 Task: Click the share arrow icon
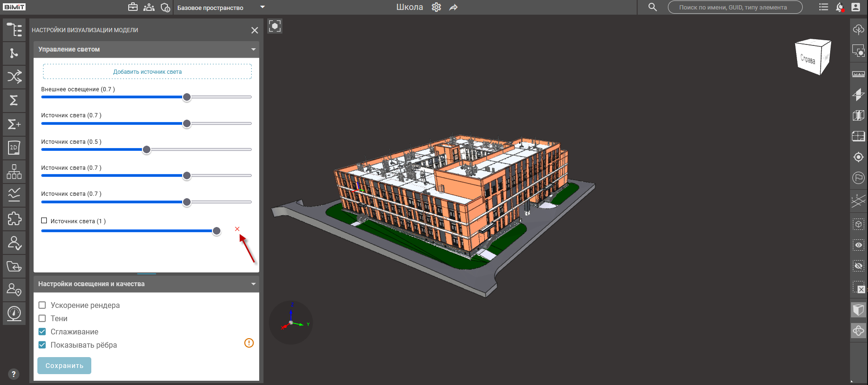(454, 7)
